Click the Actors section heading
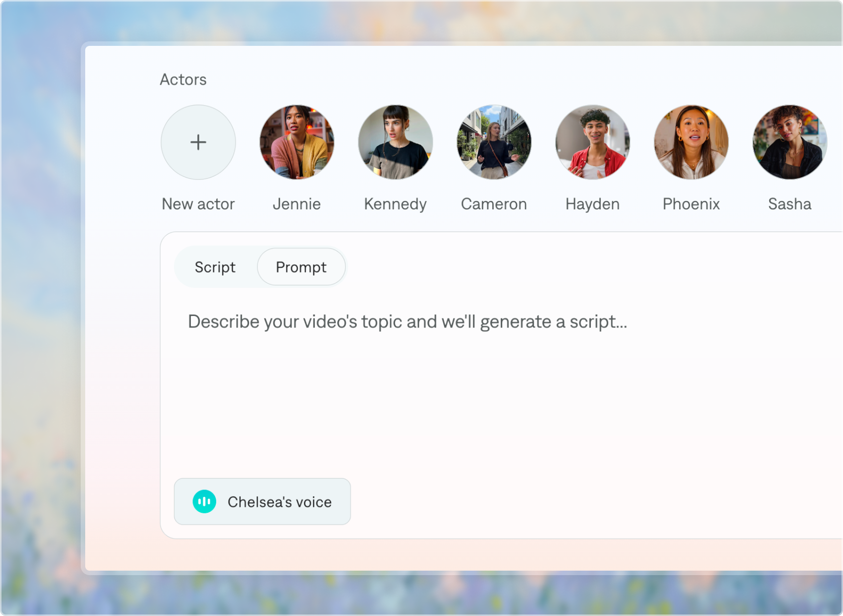The image size is (843, 616). tap(183, 80)
